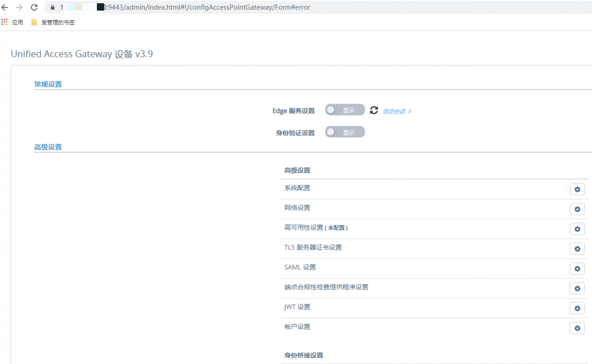The width and height of the screenshot is (592, 364).
Task: Go back with browser back arrow
Action: [x=5, y=7]
